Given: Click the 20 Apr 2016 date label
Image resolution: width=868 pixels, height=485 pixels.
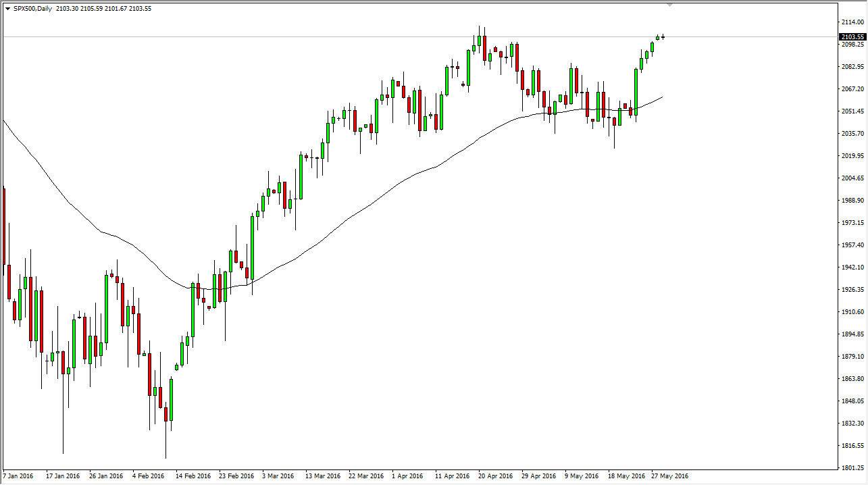Looking at the screenshot, I should point(496,476).
